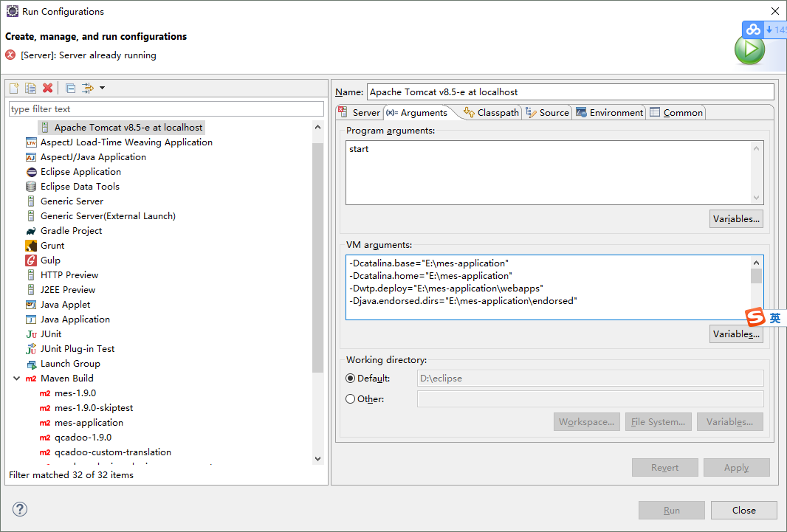Click the Eclipse Application icon
787x532 pixels.
pyautogui.click(x=31, y=172)
